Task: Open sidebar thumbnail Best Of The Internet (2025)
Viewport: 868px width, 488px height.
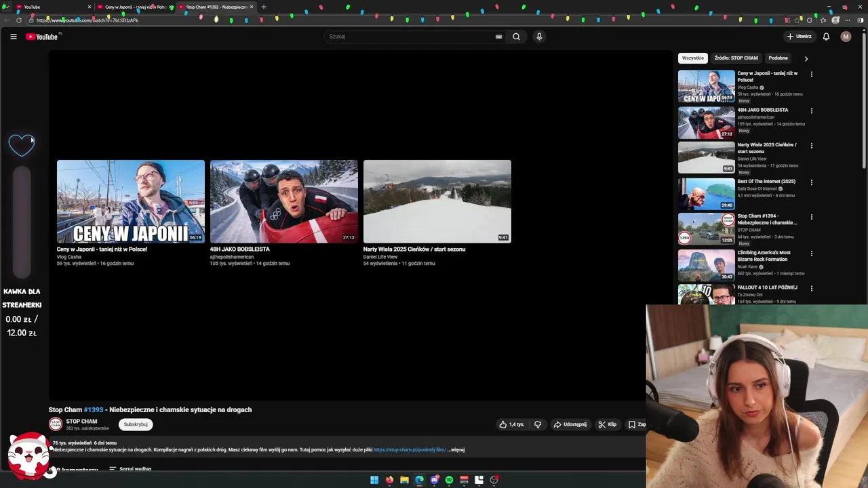Action: (707, 194)
